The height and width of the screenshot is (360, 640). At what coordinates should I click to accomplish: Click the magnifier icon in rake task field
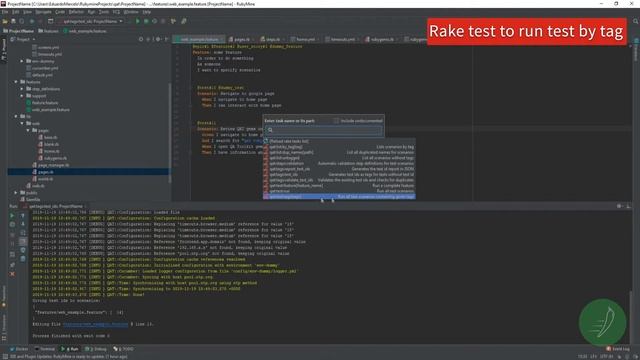pos(270,130)
